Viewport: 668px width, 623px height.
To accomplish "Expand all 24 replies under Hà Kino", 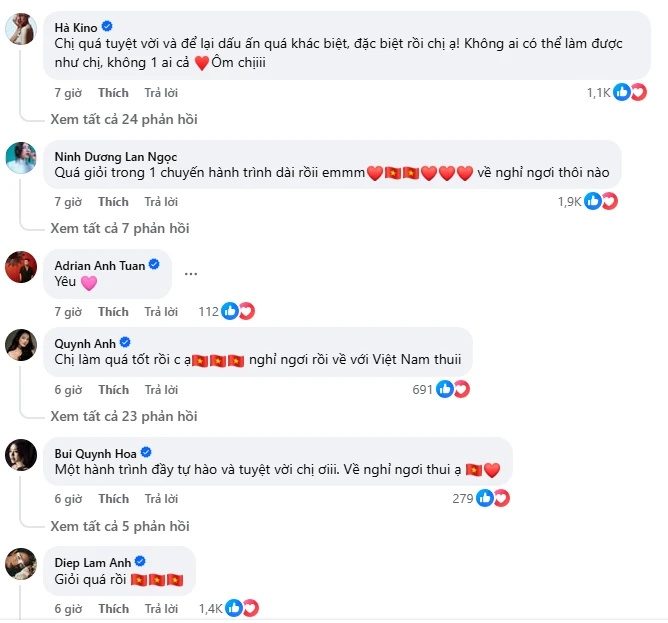I will [x=123, y=119].
